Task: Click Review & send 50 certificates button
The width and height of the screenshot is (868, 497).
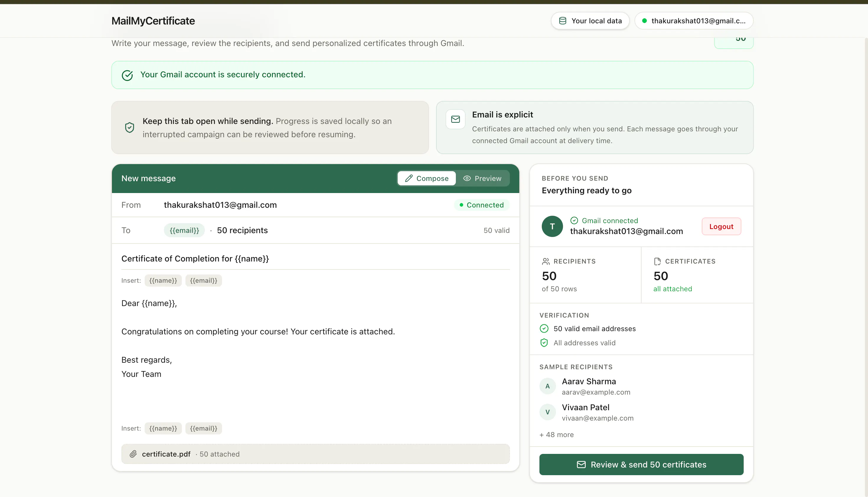Action: click(641, 465)
